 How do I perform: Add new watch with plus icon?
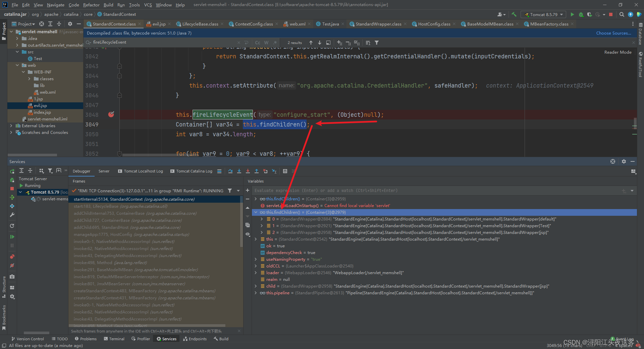pos(248,190)
